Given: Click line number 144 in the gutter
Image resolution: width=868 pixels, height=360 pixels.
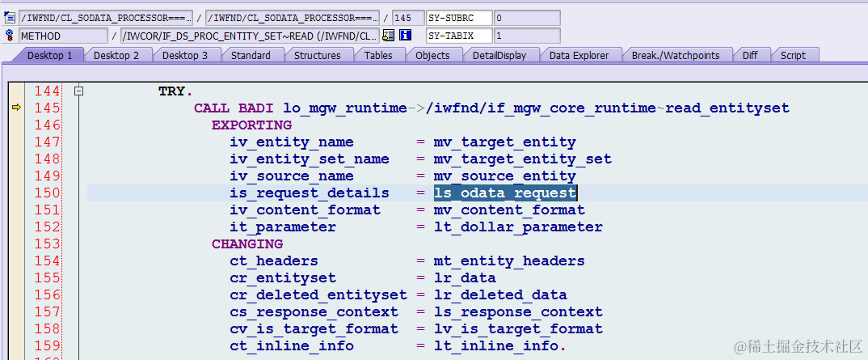Looking at the screenshot, I should click(47, 91).
